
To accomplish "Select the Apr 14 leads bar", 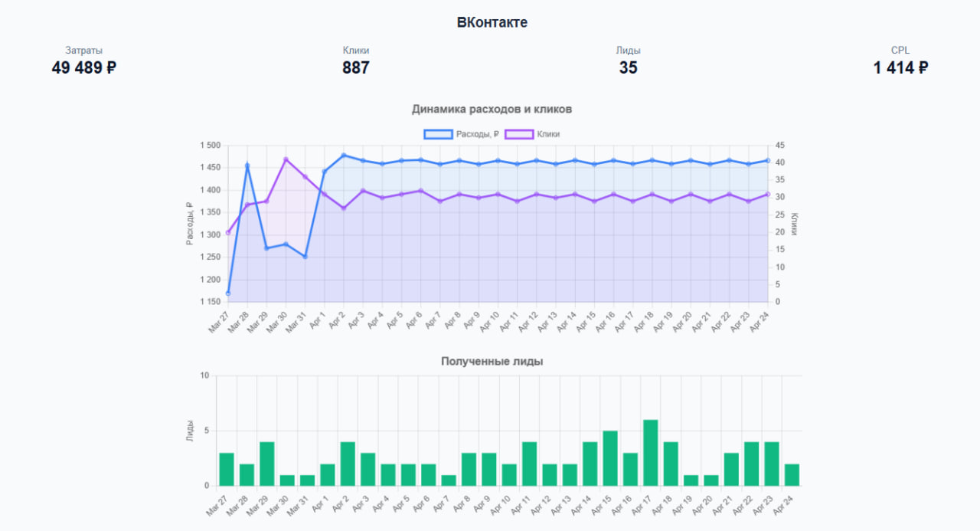I will click(x=590, y=464).
